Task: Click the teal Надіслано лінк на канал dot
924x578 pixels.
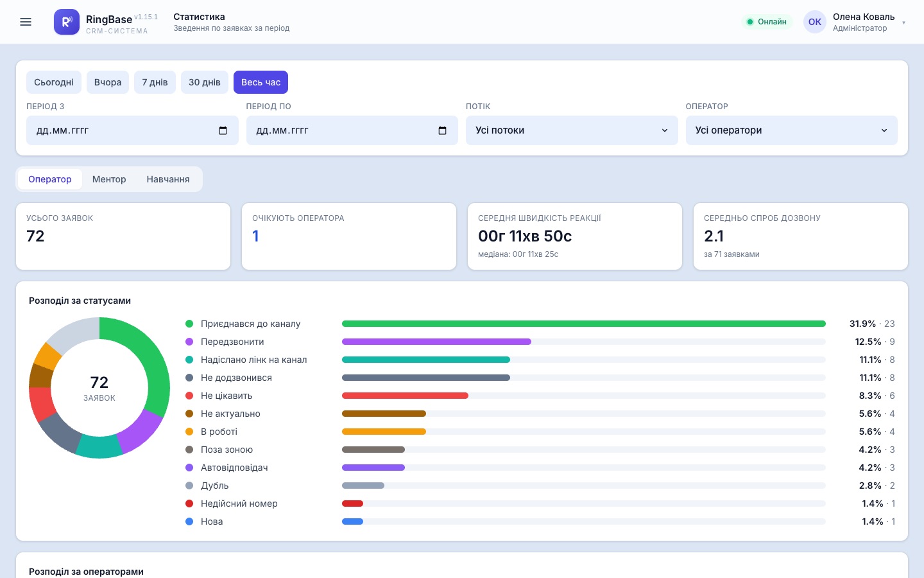Action: click(189, 360)
